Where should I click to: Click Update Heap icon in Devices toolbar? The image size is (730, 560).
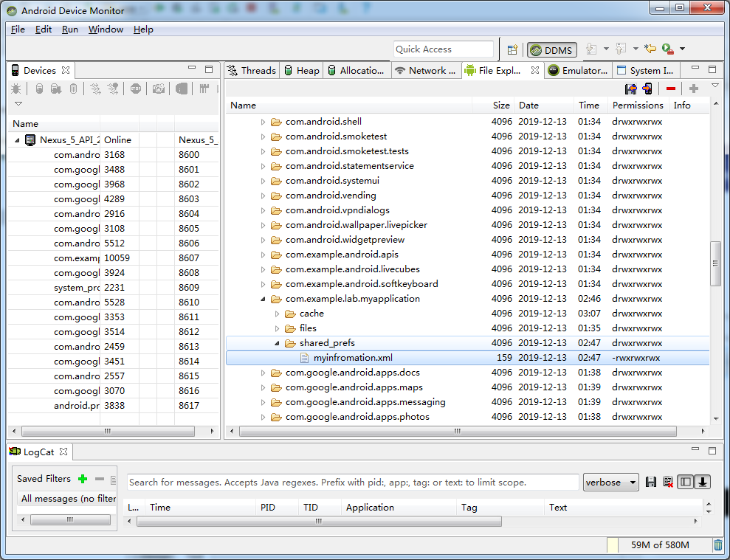click(40, 89)
